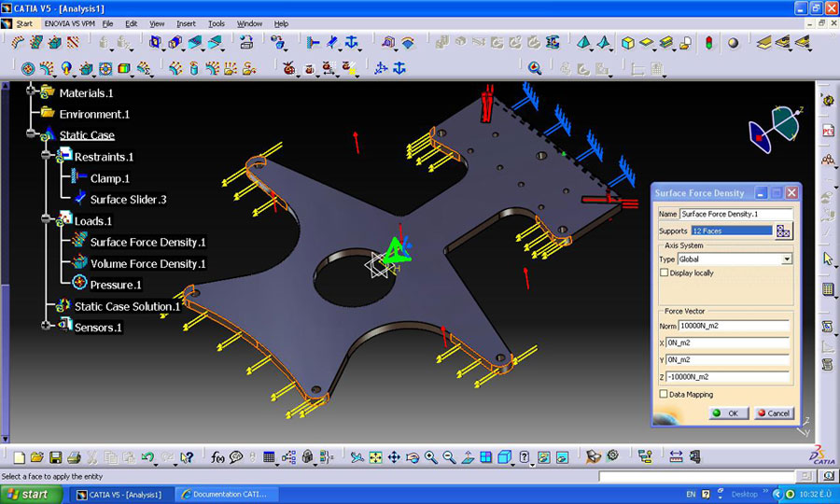
Task: Click OK in Surface Force Density dialog
Action: [x=729, y=413]
